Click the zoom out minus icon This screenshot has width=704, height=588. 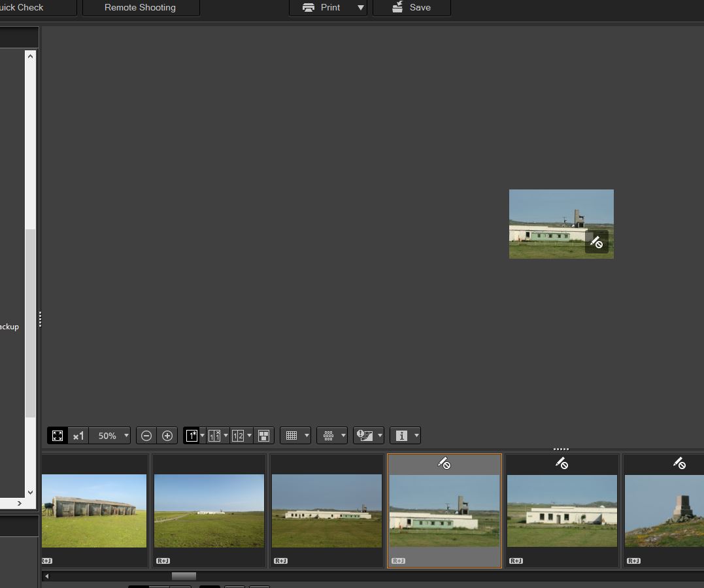coord(146,436)
